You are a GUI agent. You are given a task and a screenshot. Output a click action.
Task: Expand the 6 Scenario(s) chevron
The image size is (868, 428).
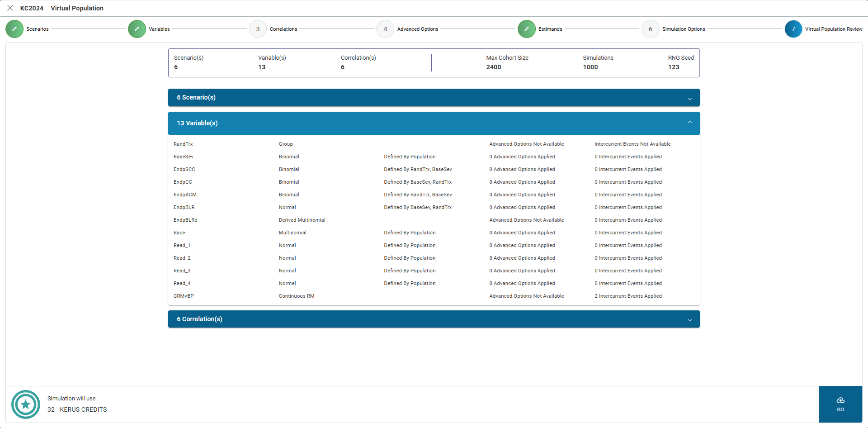tap(690, 99)
